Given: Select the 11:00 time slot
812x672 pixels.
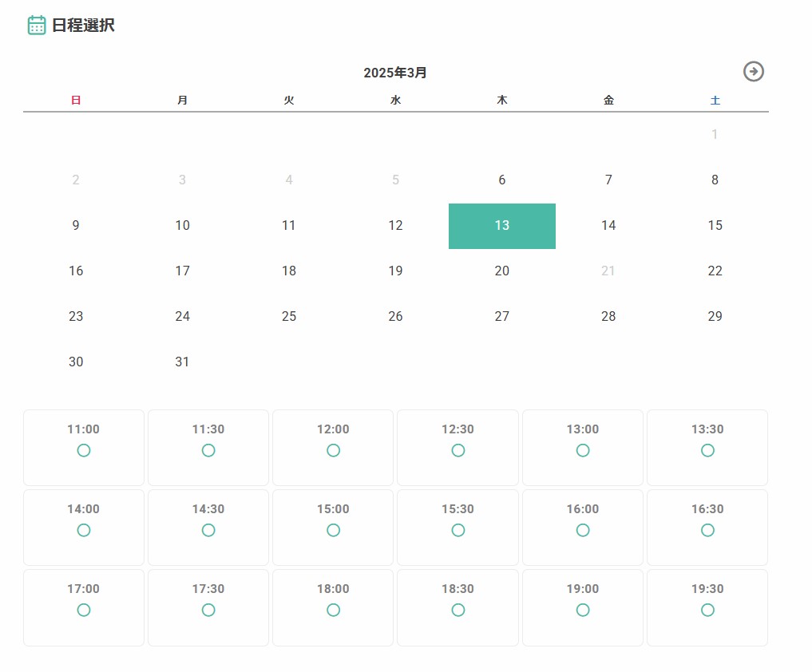Looking at the screenshot, I should pos(84,447).
